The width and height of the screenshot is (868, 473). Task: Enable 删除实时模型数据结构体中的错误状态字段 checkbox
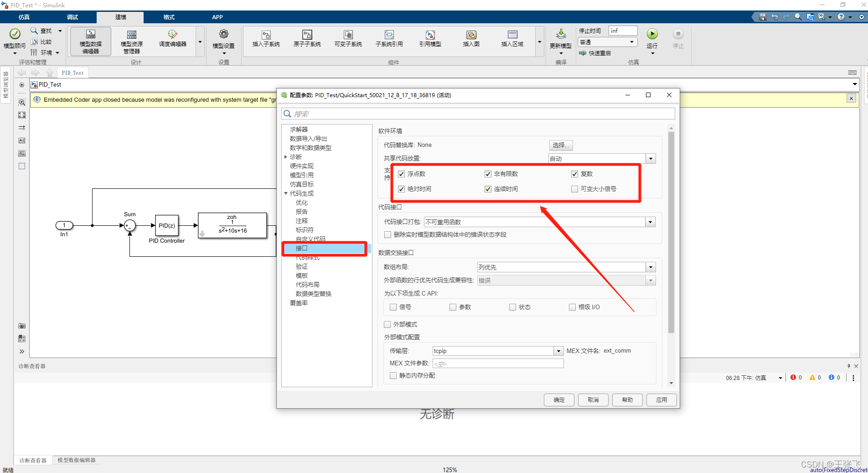point(388,234)
